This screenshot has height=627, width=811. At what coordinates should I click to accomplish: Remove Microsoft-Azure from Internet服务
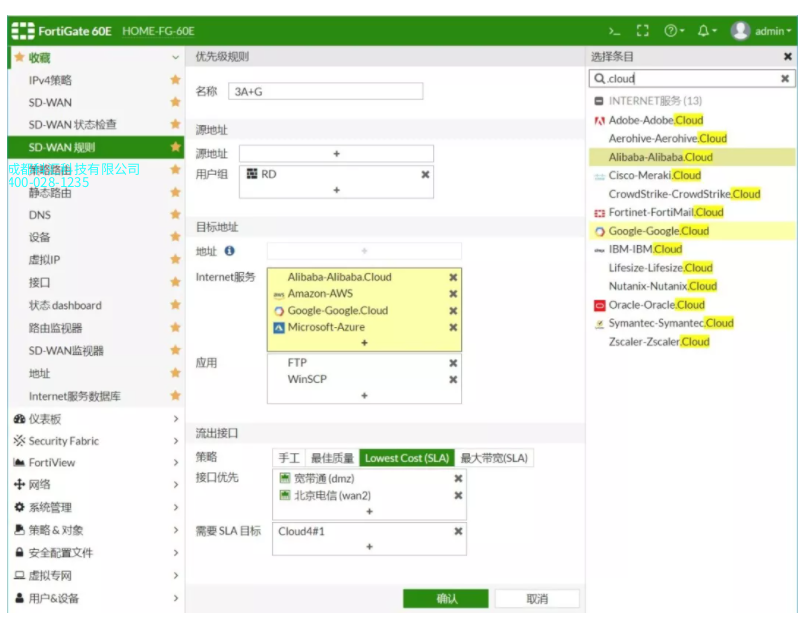pyautogui.click(x=453, y=327)
